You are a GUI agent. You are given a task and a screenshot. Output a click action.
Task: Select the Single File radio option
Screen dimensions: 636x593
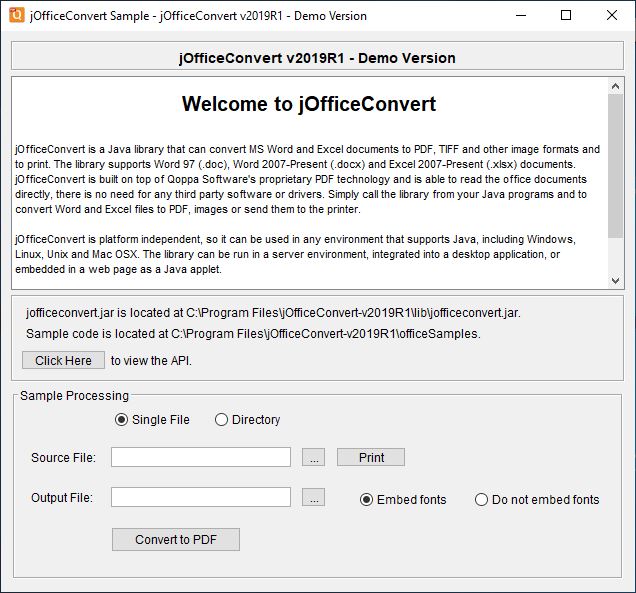(x=122, y=420)
